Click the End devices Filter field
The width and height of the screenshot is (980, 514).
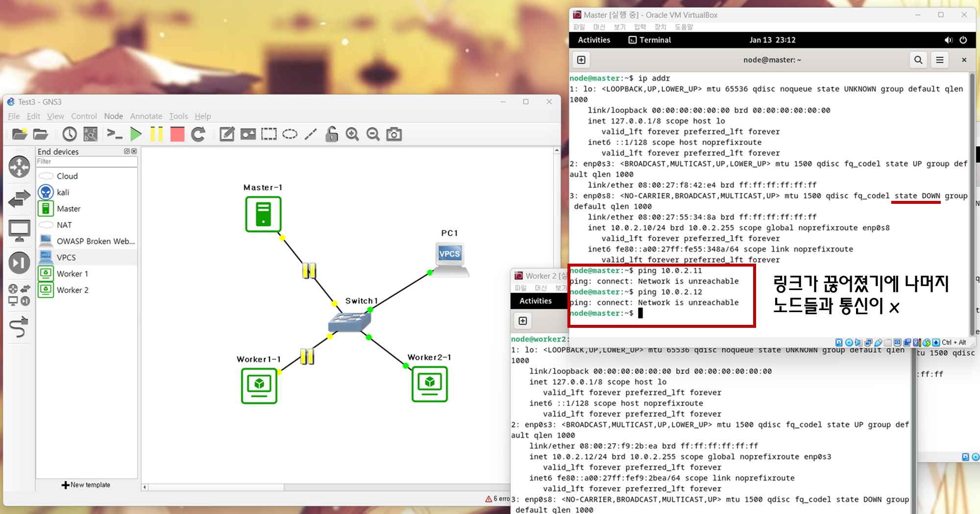[x=87, y=162]
